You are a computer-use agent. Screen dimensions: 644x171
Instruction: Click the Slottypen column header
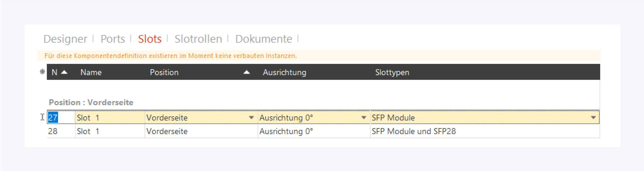[x=392, y=72]
